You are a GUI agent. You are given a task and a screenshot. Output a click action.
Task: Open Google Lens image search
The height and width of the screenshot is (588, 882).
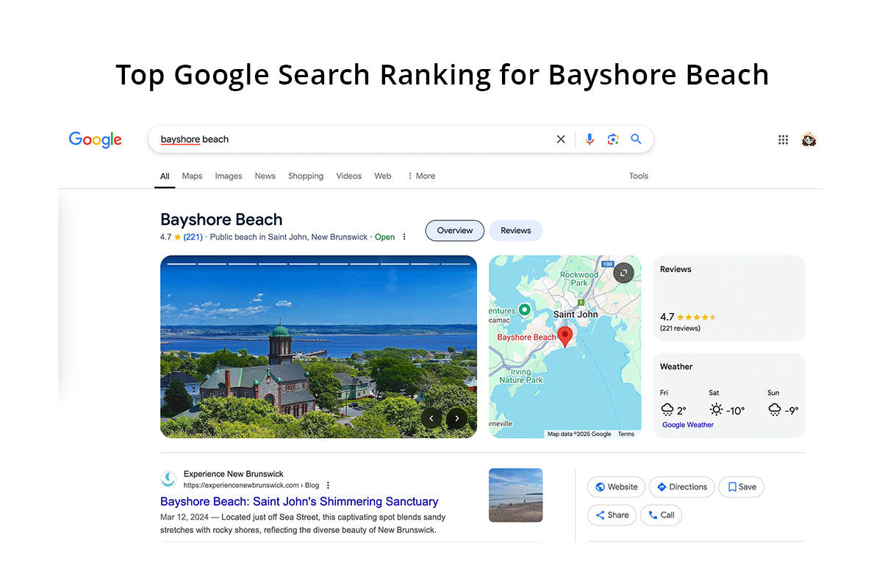point(613,139)
